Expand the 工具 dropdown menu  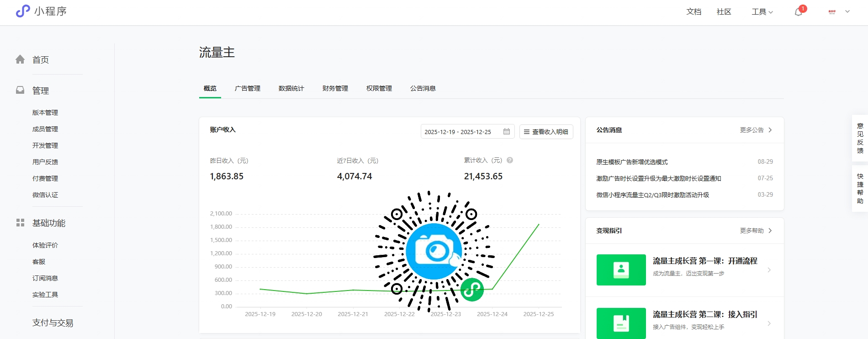(x=762, y=12)
